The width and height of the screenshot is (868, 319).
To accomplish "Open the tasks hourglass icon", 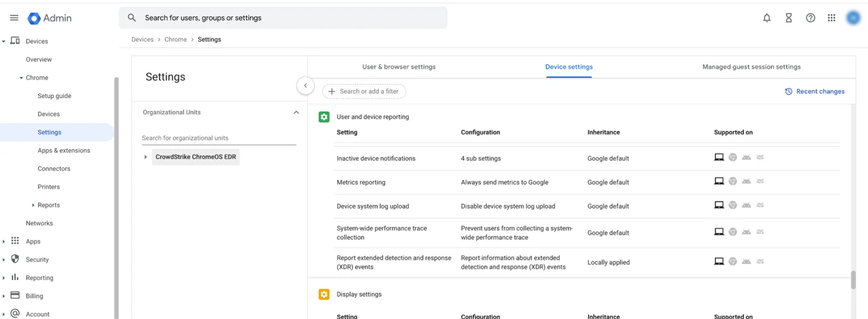I will click(x=788, y=18).
